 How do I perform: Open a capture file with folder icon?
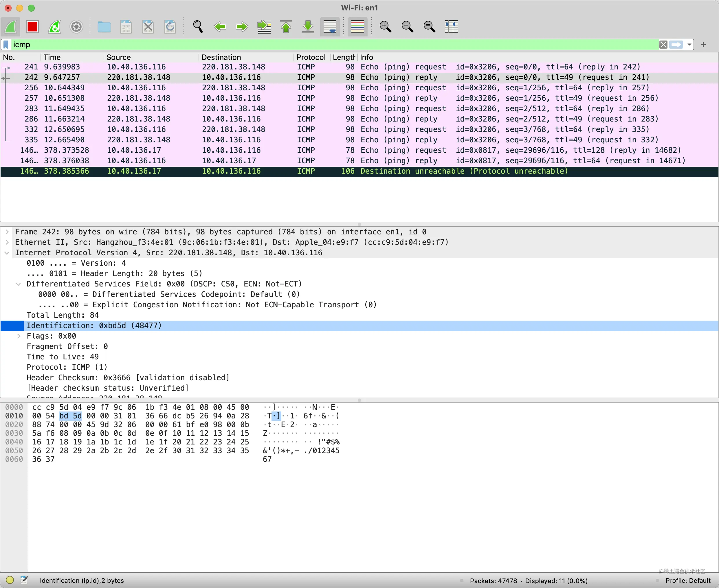104,26
